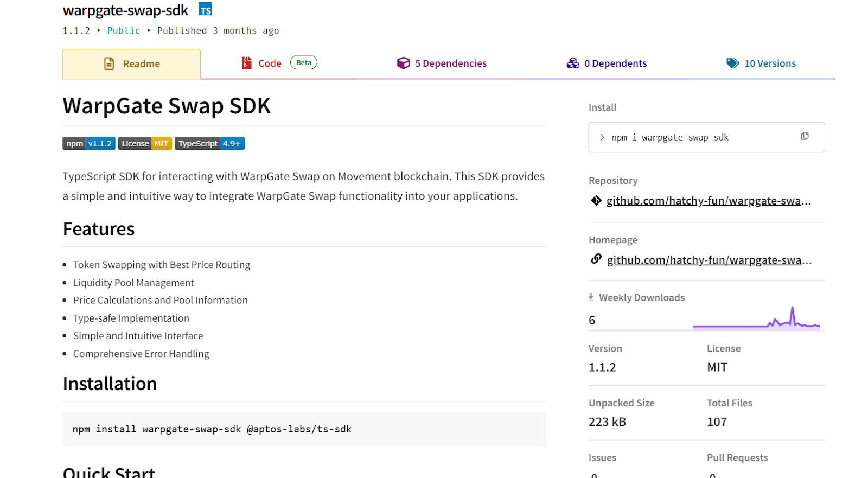Click the TypeScript 4.9+ badge
This screenshot has height=478, width=868.
point(209,143)
